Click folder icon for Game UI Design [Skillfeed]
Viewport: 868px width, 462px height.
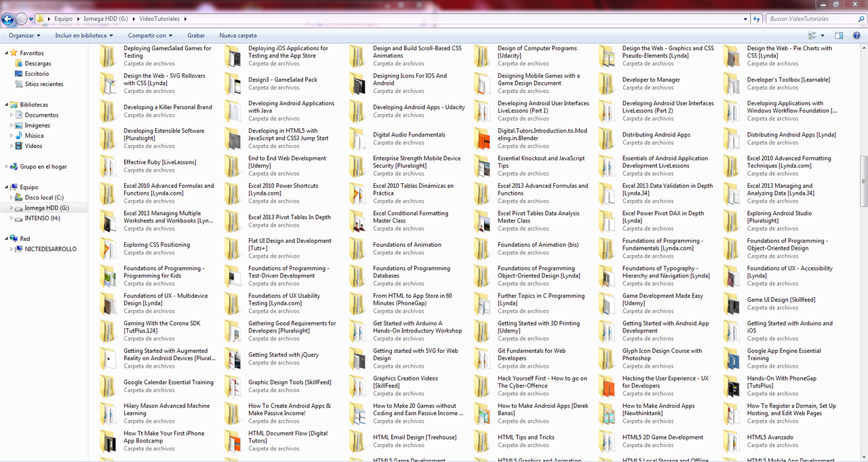732,303
